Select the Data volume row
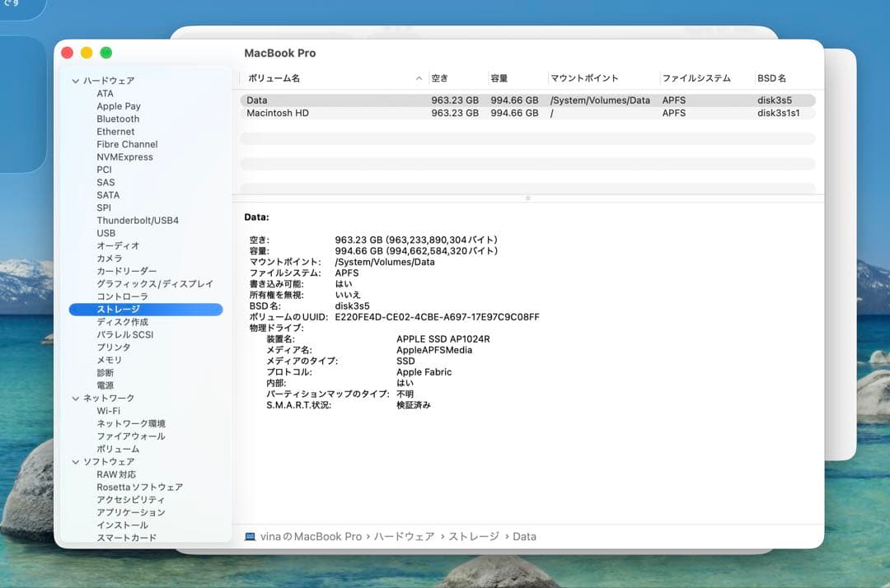 point(528,100)
